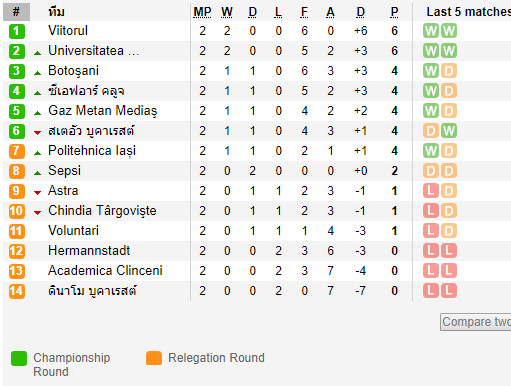This screenshot has height=386, width=511.
Task: Sort by the P points column header
Action: 394,12
